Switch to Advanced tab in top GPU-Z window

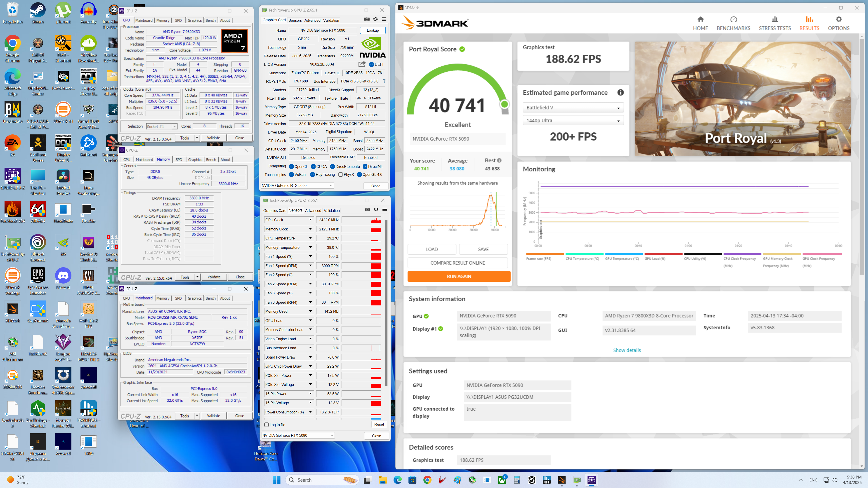pos(312,20)
